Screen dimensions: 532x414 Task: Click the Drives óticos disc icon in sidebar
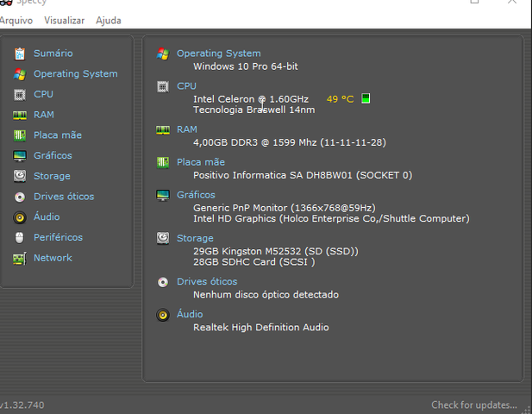20,197
